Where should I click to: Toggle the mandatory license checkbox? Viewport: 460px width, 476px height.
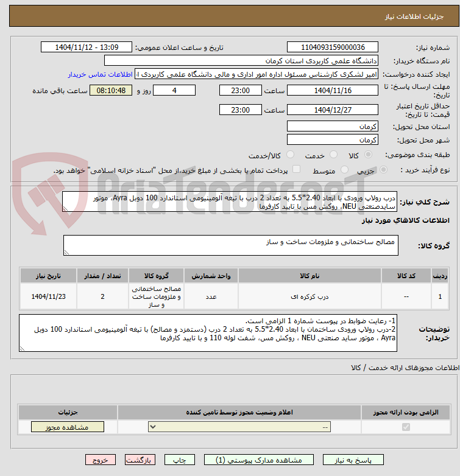[406, 427]
